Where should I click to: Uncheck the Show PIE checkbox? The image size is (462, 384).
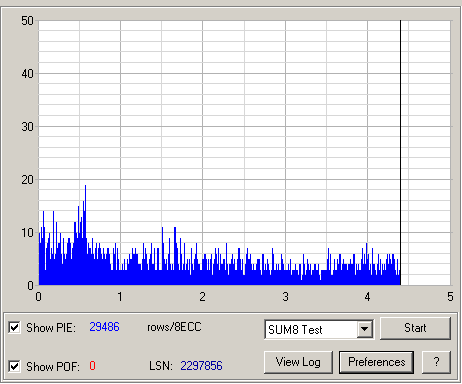(14, 328)
